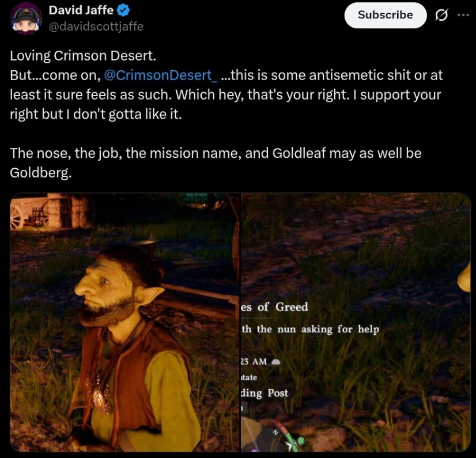
Task: Click the 'es of Greed' quest title
Action: pyautogui.click(x=275, y=306)
